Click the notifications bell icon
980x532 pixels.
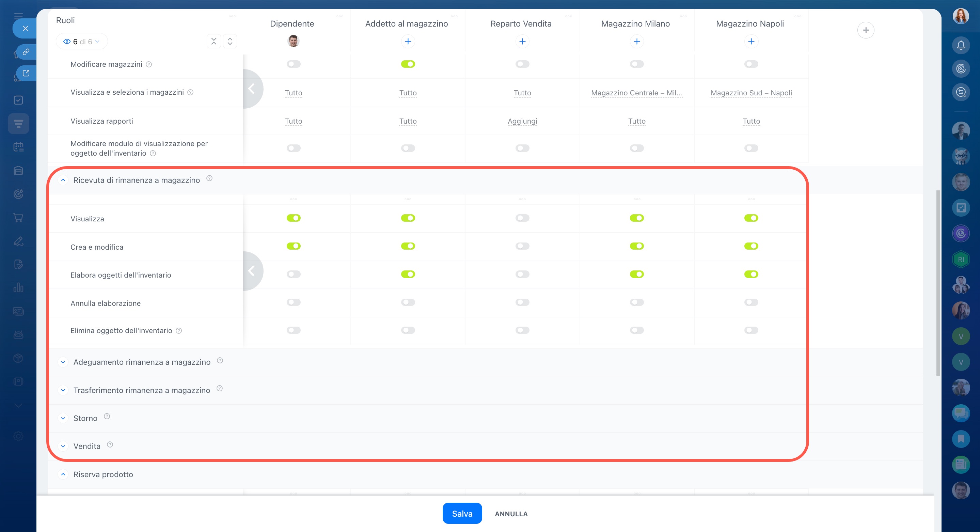click(961, 46)
